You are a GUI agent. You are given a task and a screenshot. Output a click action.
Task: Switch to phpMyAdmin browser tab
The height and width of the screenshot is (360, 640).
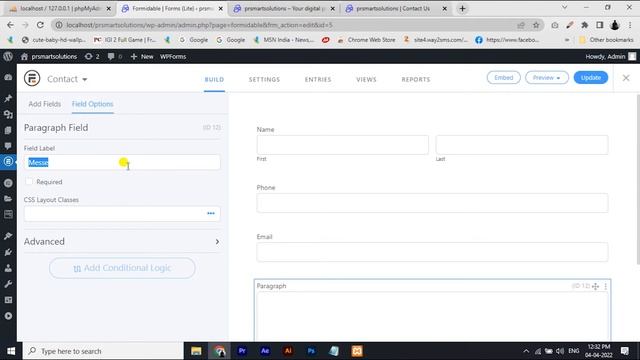(60, 9)
